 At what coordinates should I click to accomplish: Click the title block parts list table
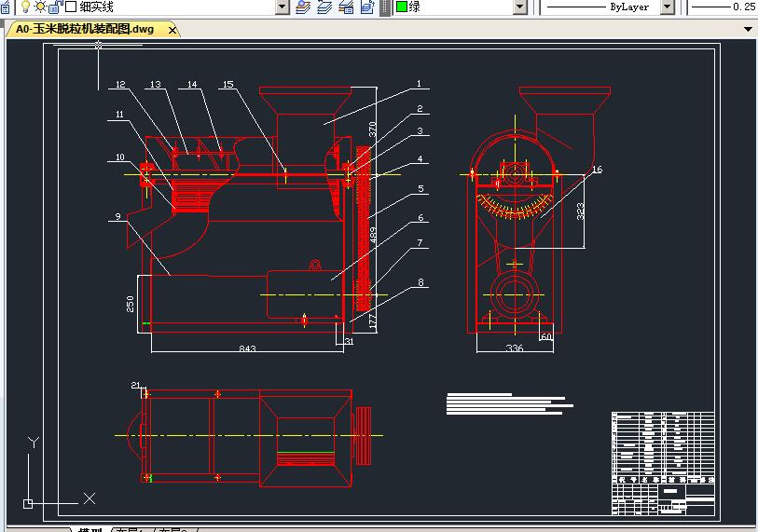[x=663, y=463]
